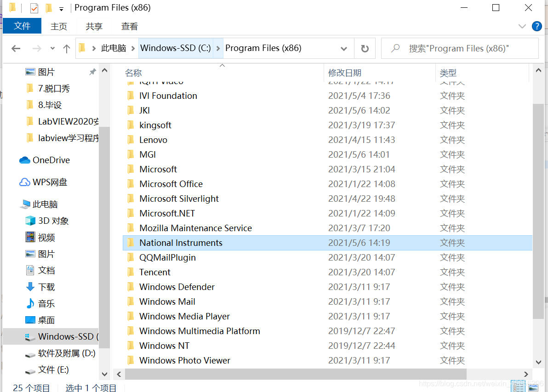
Task: Select the Windows-SSD drive in navigation pane
Action: (51, 336)
